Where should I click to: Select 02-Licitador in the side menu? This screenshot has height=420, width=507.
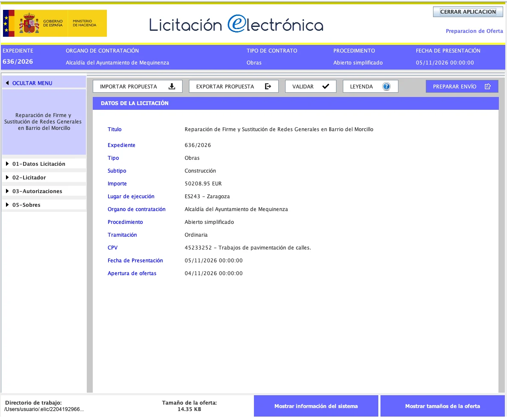44,177
